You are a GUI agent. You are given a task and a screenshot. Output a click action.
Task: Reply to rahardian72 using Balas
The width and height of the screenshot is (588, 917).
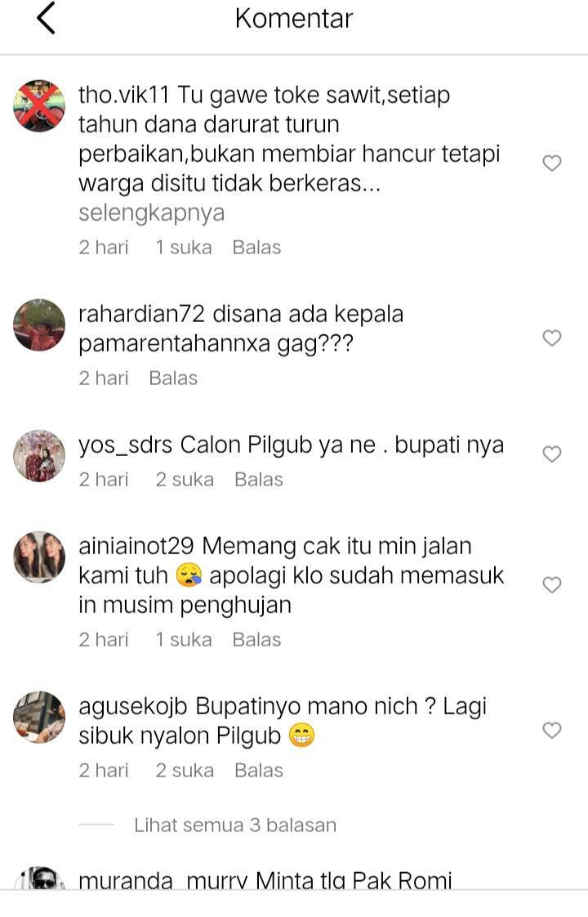[173, 378]
